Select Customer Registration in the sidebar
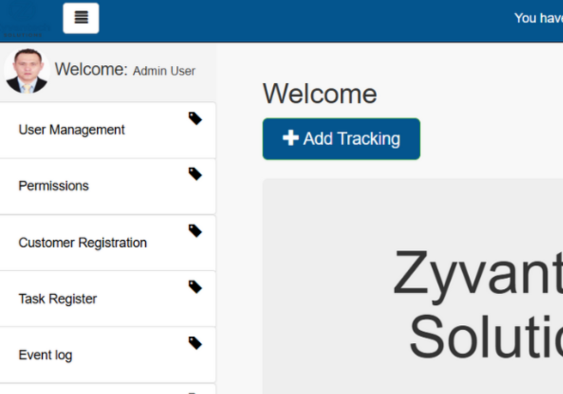Screen dimensions: 563x394 [108, 243]
